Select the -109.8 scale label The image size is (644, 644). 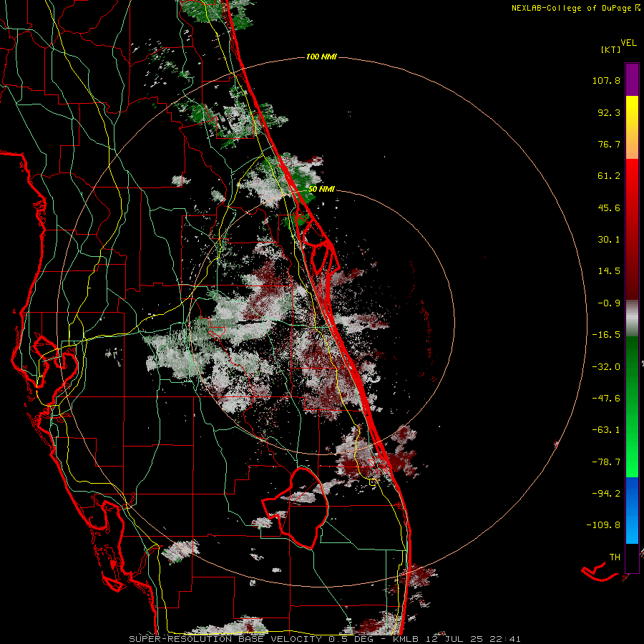[x=603, y=525]
